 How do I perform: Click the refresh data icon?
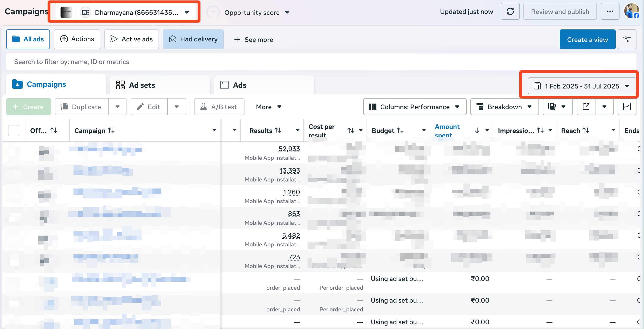coord(510,12)
